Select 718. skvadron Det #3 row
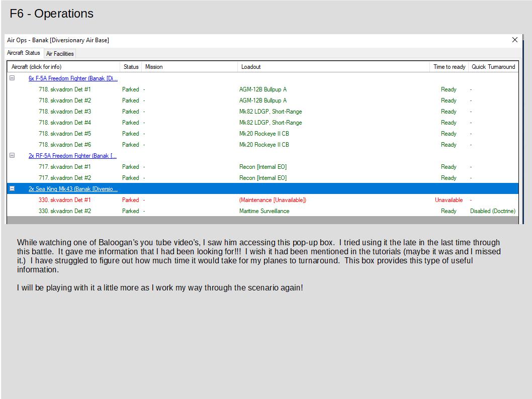Viewport: 532px width, 399px height. (x=262, y=112)
